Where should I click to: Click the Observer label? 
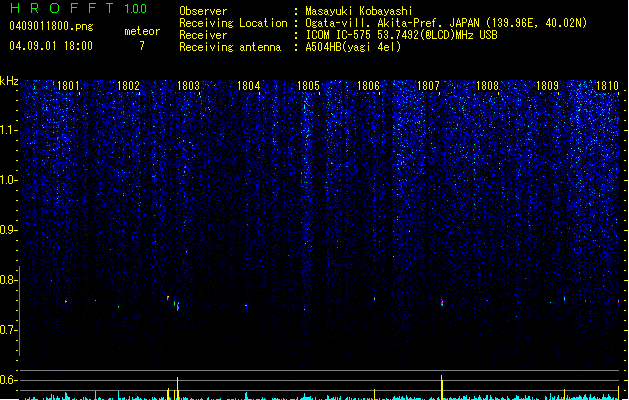[x=203, y=11]
